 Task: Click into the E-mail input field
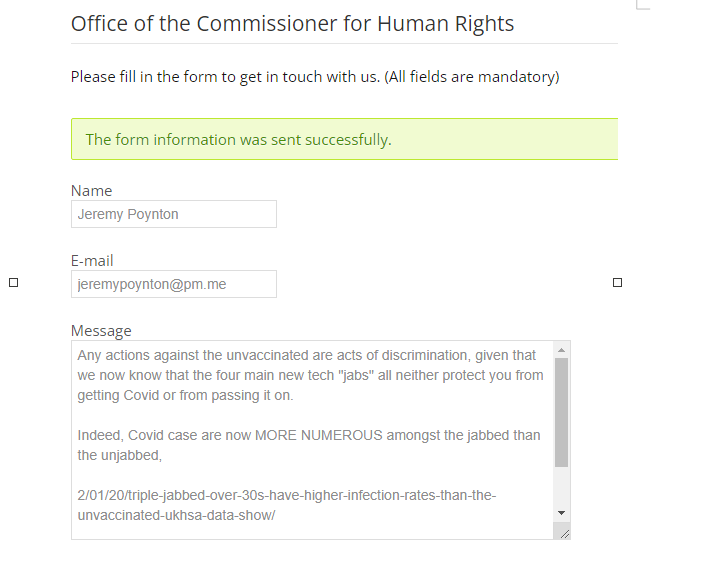coord(173,284)
